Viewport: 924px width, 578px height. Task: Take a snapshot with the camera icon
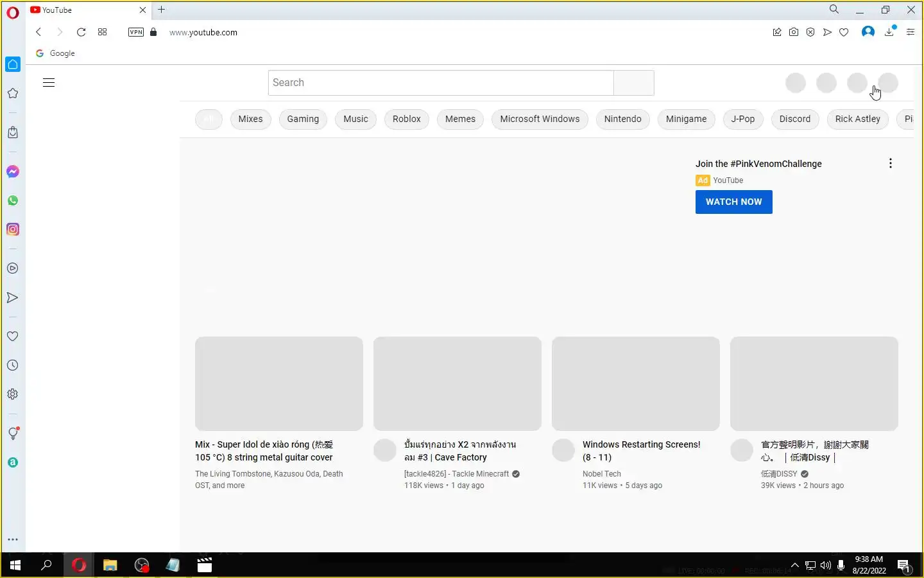pos(794,32)
